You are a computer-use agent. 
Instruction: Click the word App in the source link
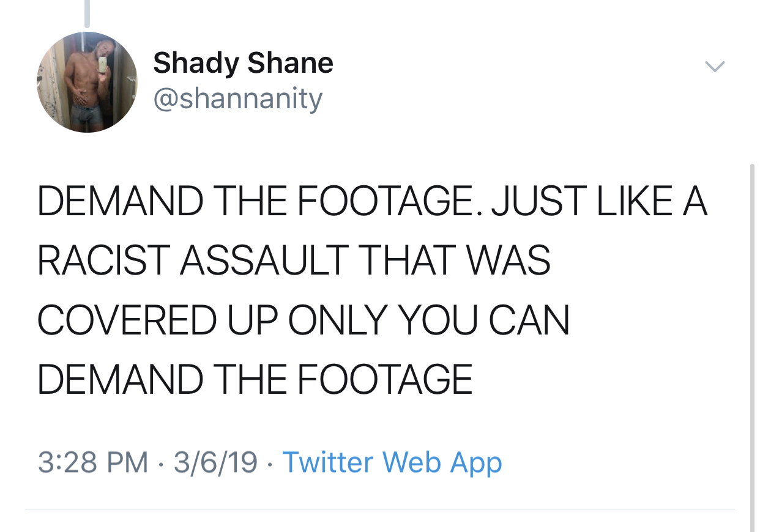pyautogui.click(x=476, y=464)
